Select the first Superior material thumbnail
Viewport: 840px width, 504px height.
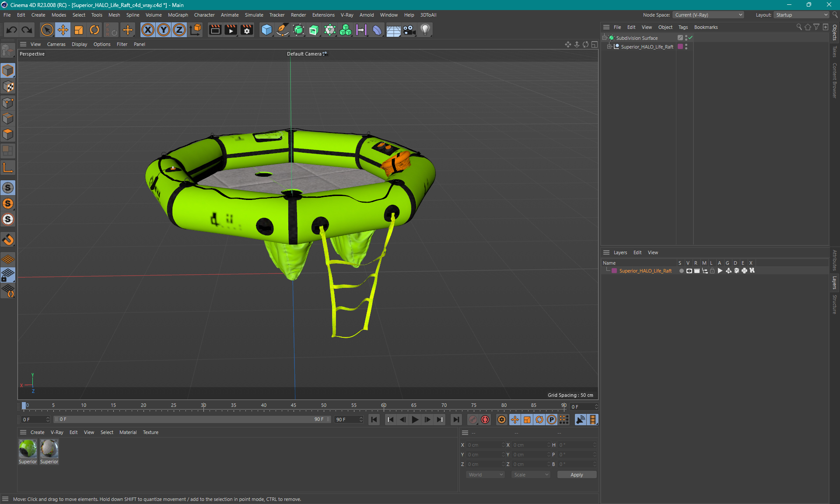pyautogui.click(x=28, y=449)
